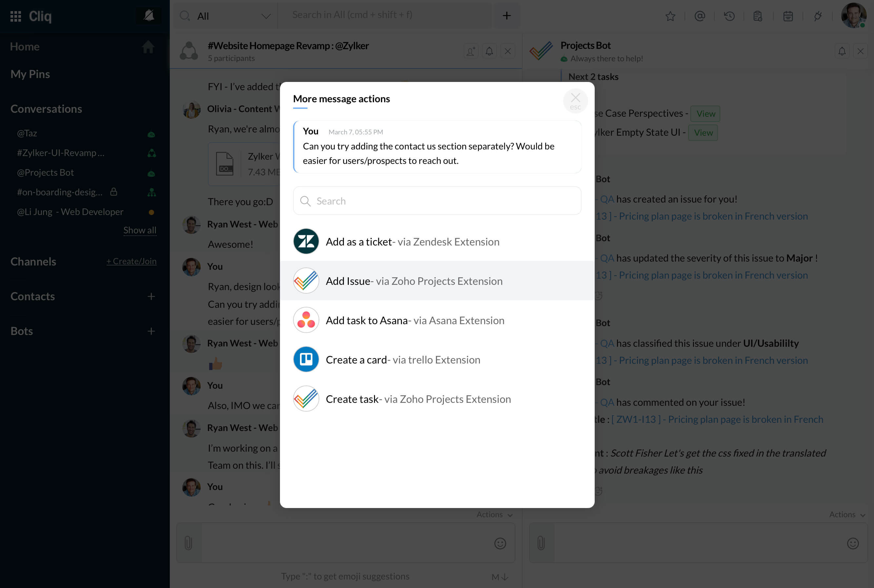Toggle notifications bell for Website Homepage Revamp chat

489,51
